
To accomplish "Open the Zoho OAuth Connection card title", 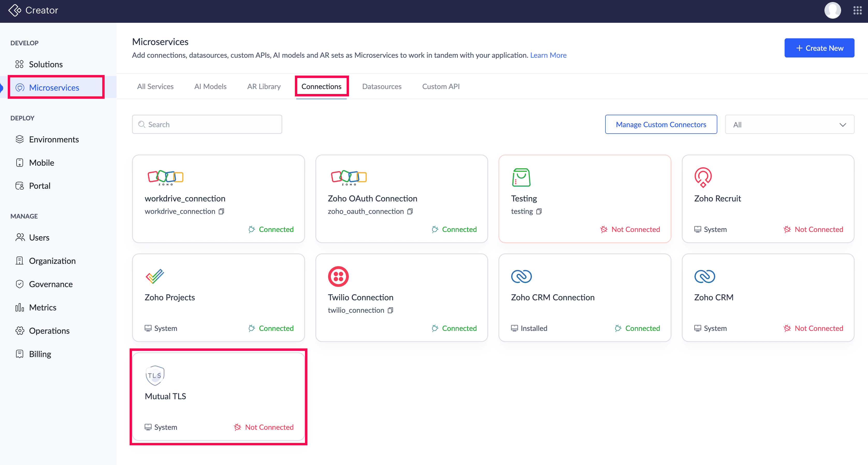I will pyautogui.click(x=372, y=199).
